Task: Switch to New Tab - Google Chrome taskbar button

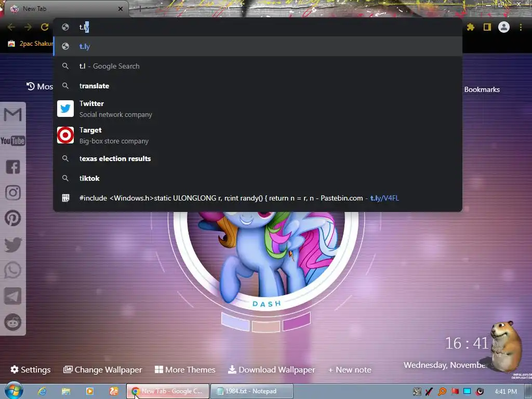Action: 168,391
